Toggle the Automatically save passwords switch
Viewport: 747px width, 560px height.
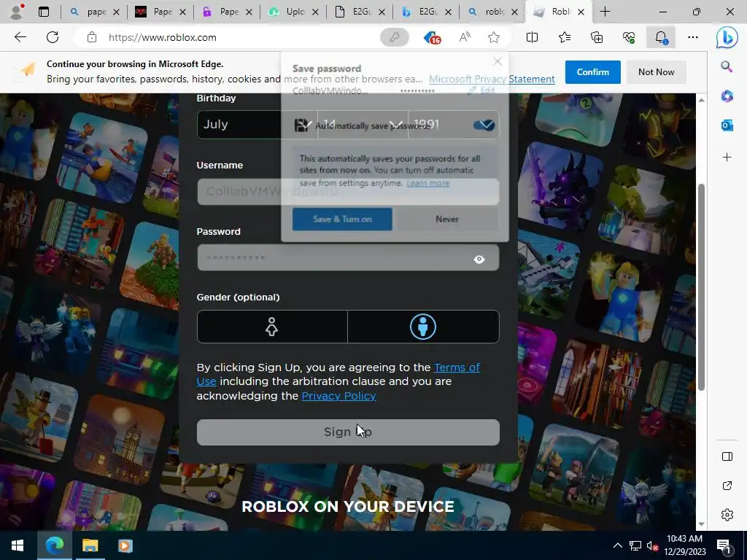(x=484, y=125)
